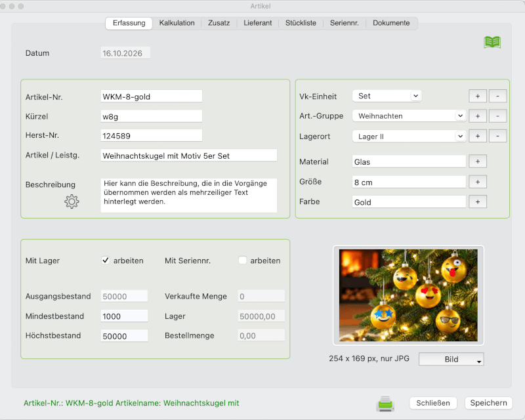Image resolution: width=525 pixels, height=420 pixels.
Task: Open the Zusatz tab
Action: tap(219, 23)
